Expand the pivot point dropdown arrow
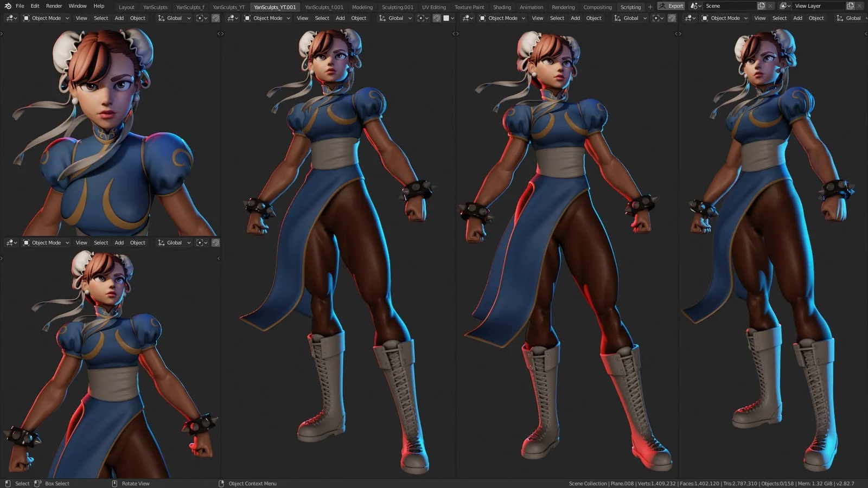This screenshot has width=868, height=488. point(206,18)
